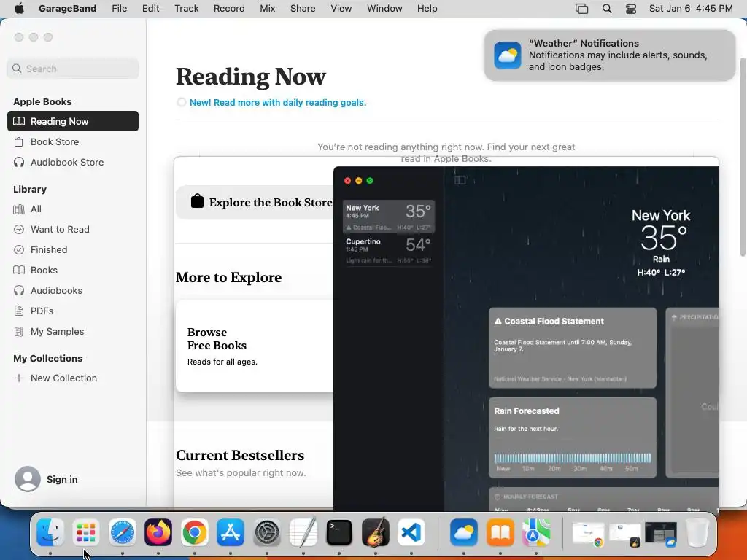Open Visual Studio Code from the Dock
The image size is (747, 560).
(411, 532)
